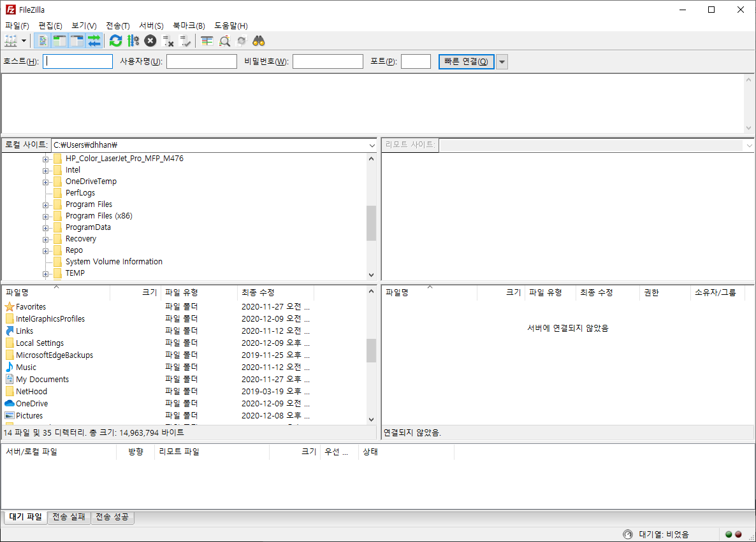Select the OneDrive cloud folder
This screenshot has width=756, height=542.
tap(32, 403)
